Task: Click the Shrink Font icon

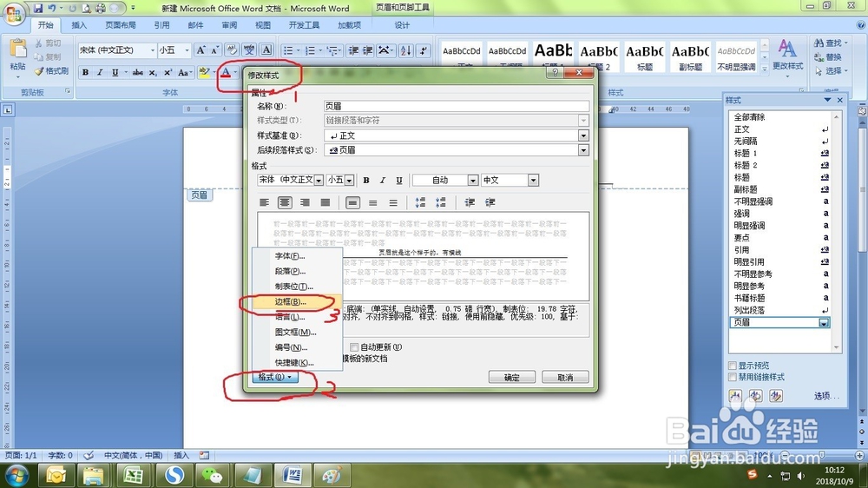Action: tap(214, 50)
